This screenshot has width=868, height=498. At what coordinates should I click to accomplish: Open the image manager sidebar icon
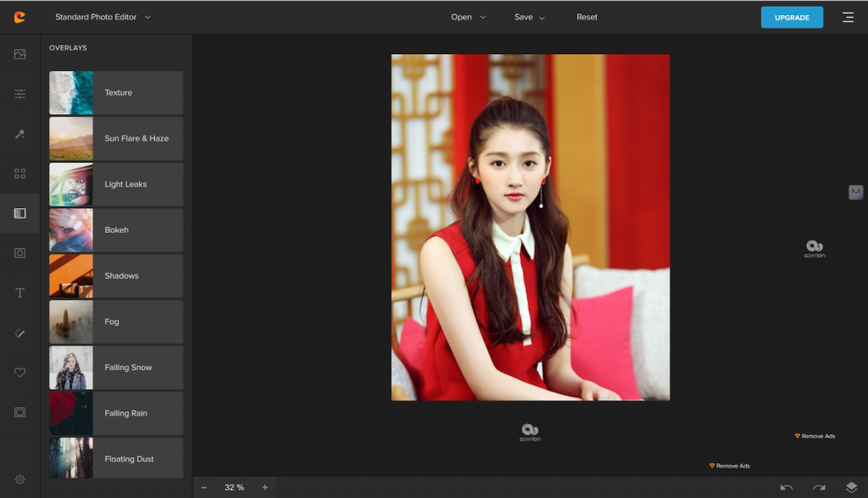click(x=19, y=54)
